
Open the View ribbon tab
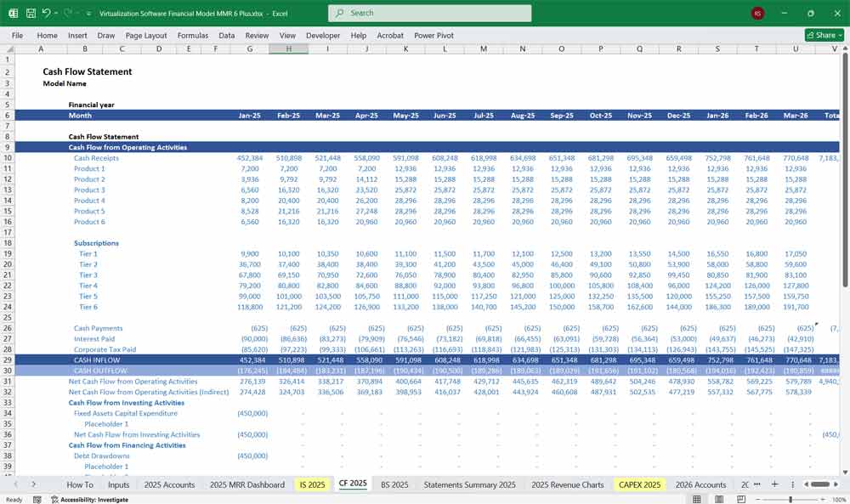point(287,35)
